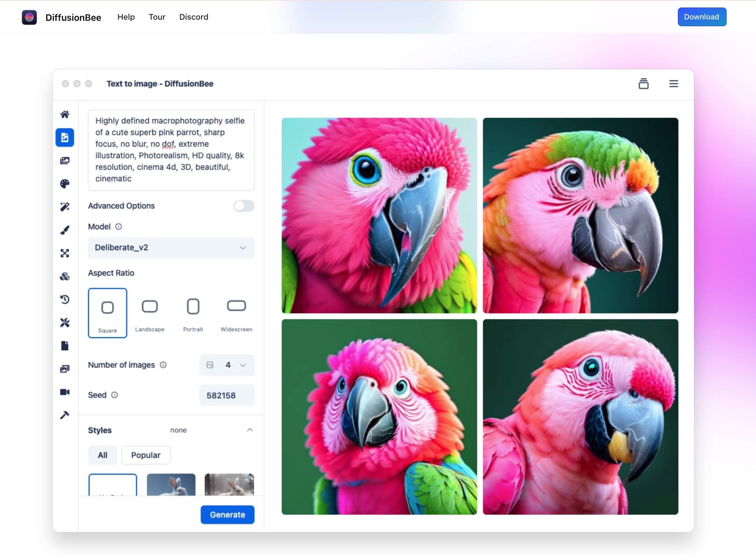
Task: Collapse the Styles section chevron
Action: point(250,430)
